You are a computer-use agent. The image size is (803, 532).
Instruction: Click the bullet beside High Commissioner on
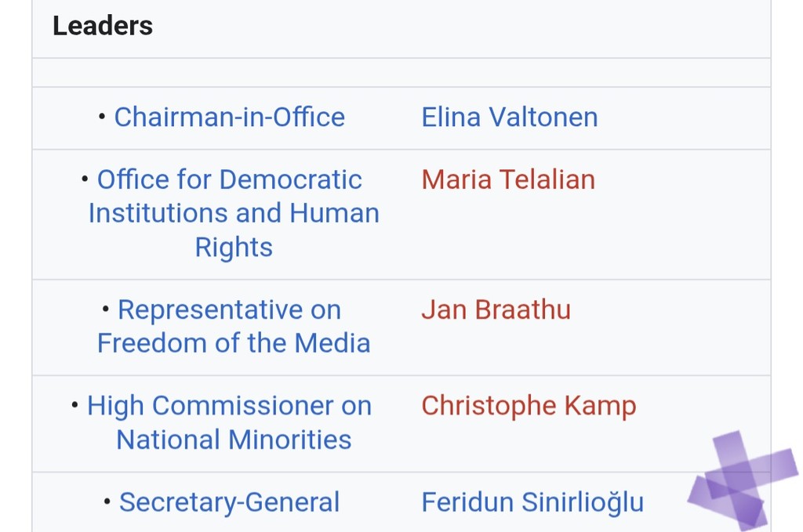74,406
